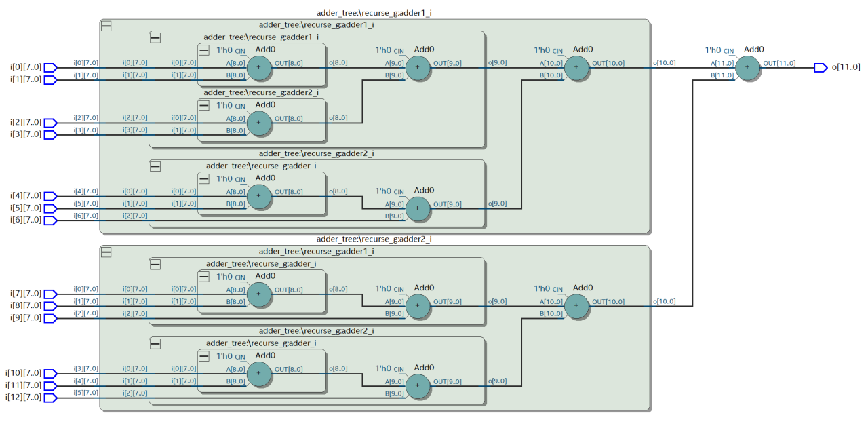This screenshot has height=424, width=868.
Task: Collapse adder1_i block containing i[0]–i[3] adders
Action: [x=155, y=38]
